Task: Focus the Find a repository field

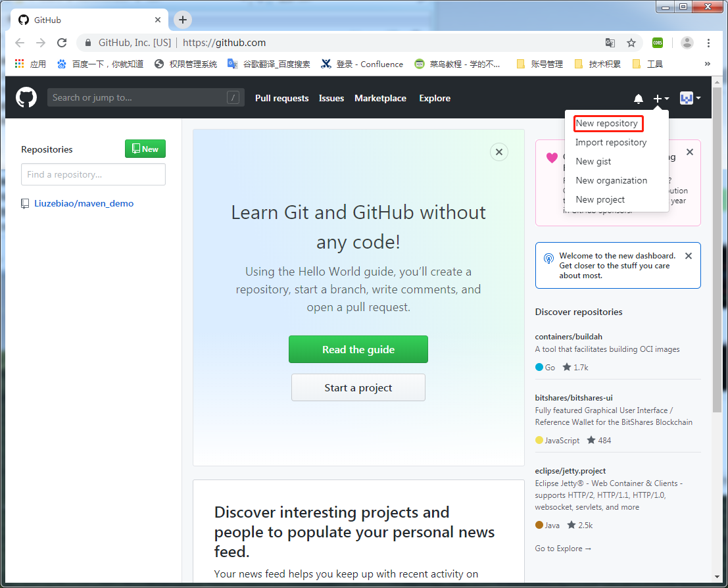Action: [93, 174]
